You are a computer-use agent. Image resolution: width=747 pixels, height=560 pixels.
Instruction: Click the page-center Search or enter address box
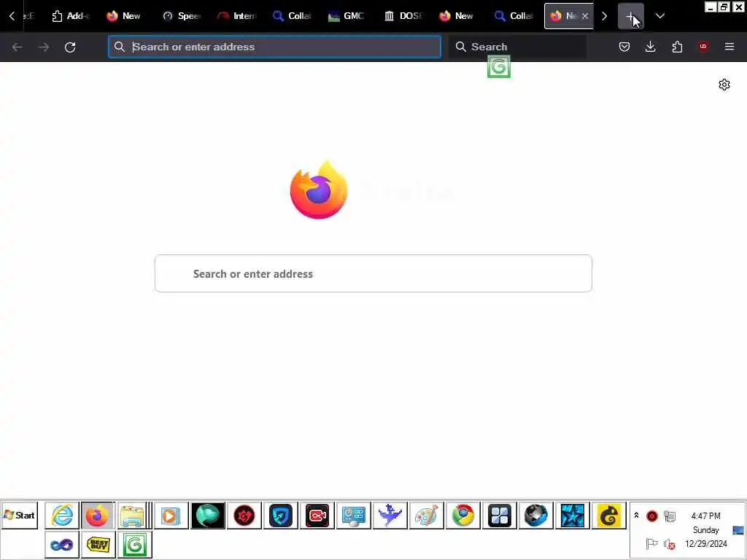[x=373, y=273]
